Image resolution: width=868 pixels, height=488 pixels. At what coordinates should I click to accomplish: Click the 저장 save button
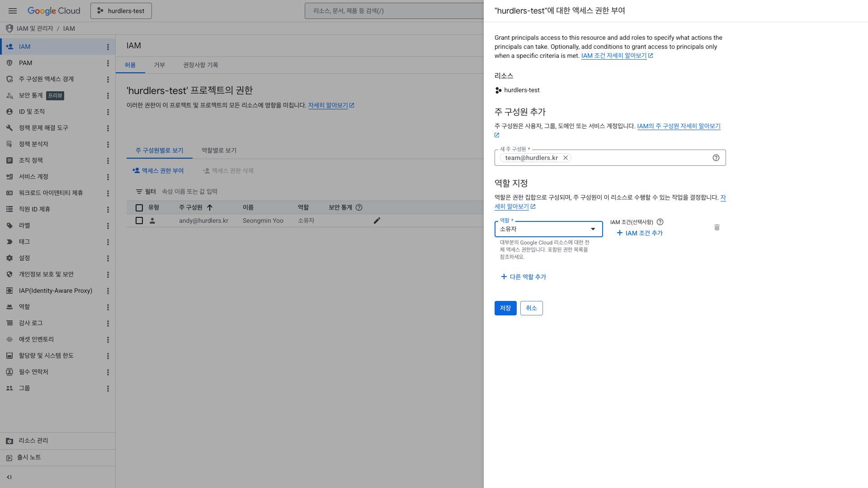coord(505,308)
